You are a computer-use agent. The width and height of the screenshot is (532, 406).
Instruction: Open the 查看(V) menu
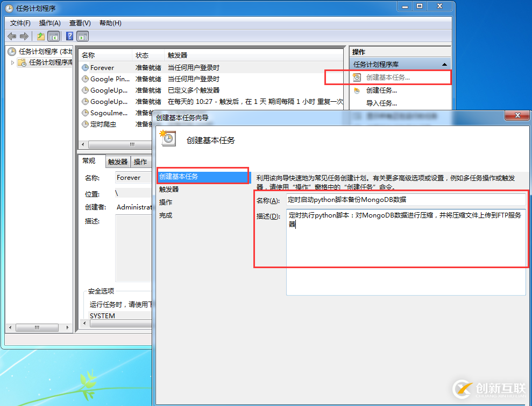tap(80, 23)
